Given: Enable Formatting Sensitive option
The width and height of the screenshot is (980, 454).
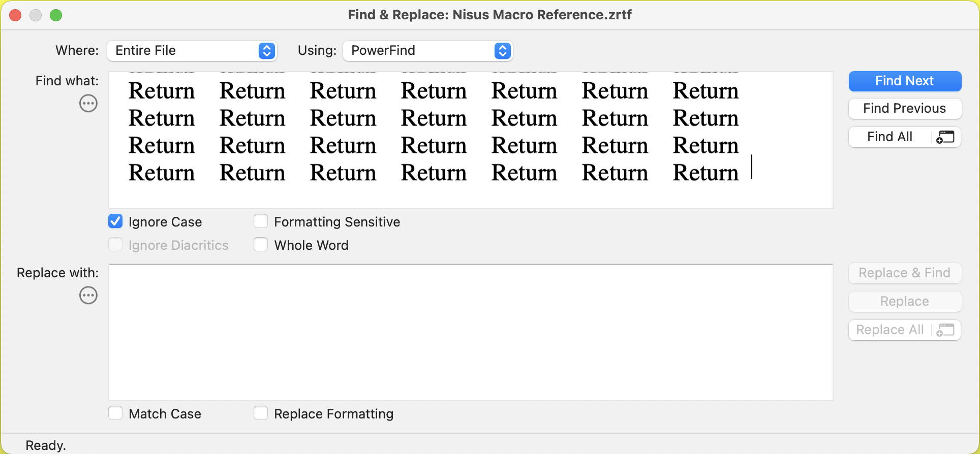Looking at the screenshot, I should tap(261, 221).
